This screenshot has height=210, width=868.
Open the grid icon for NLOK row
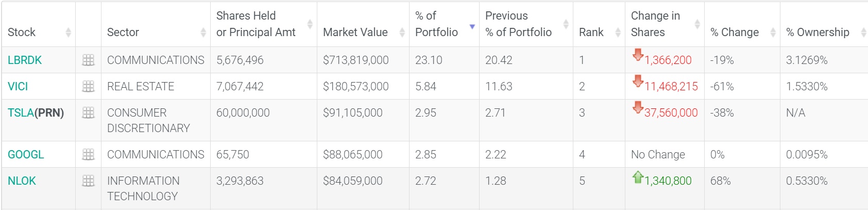pyautogui.click(x=89, y=181)
